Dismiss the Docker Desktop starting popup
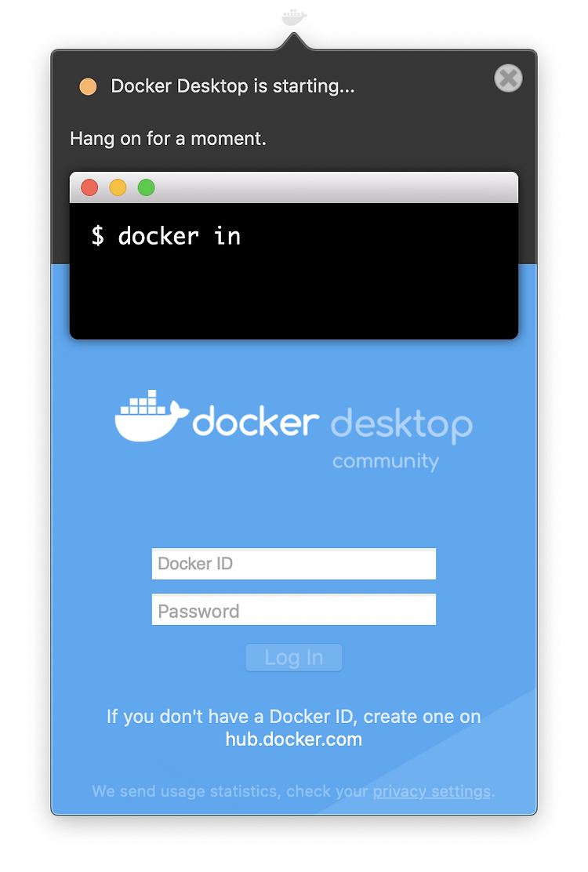 tap(508, 78)
